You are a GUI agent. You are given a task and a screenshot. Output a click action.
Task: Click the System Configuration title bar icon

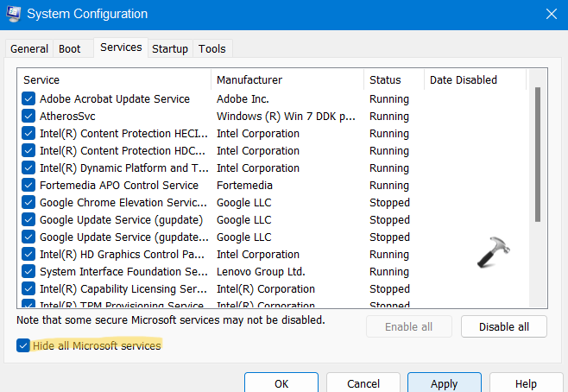coord(16,14)
